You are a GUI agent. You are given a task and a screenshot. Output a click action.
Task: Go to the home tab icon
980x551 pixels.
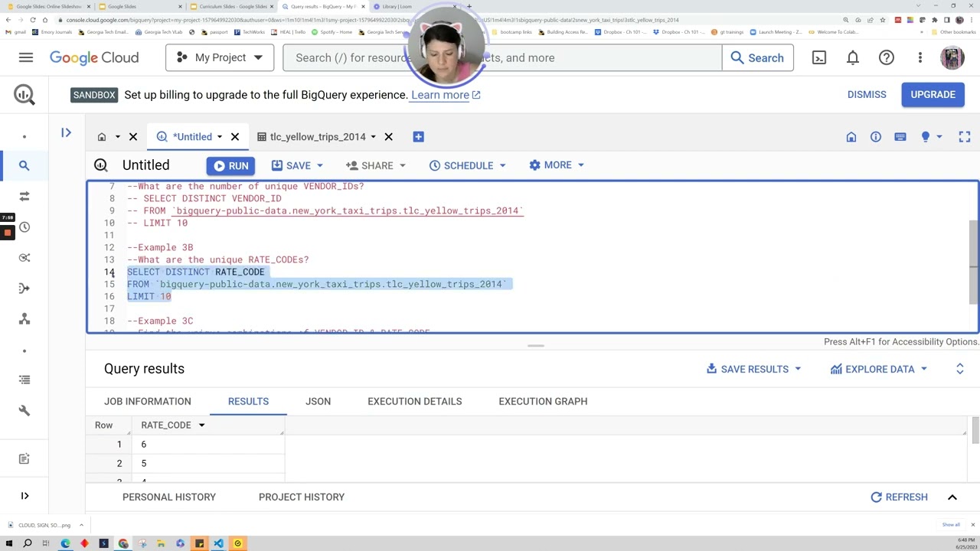coord(102,137)
